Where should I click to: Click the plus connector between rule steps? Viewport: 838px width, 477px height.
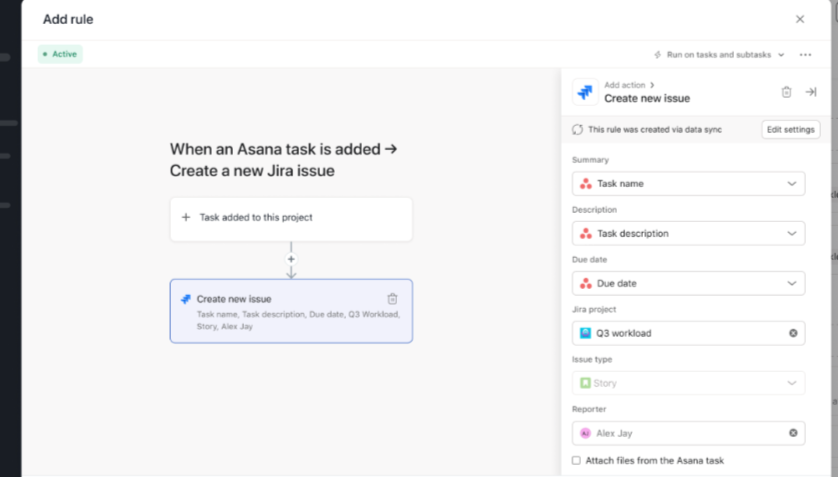pos(291,259)
